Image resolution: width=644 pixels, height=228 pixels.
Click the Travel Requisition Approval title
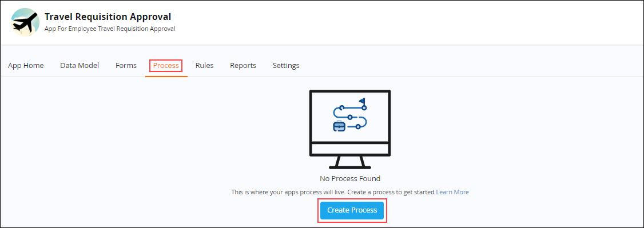pos(108,17)
